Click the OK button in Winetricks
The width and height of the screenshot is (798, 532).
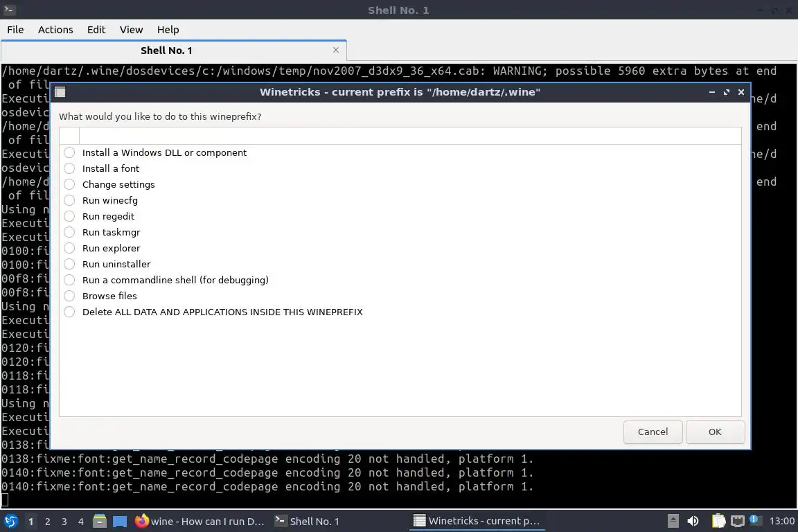(x=715, y=432)
